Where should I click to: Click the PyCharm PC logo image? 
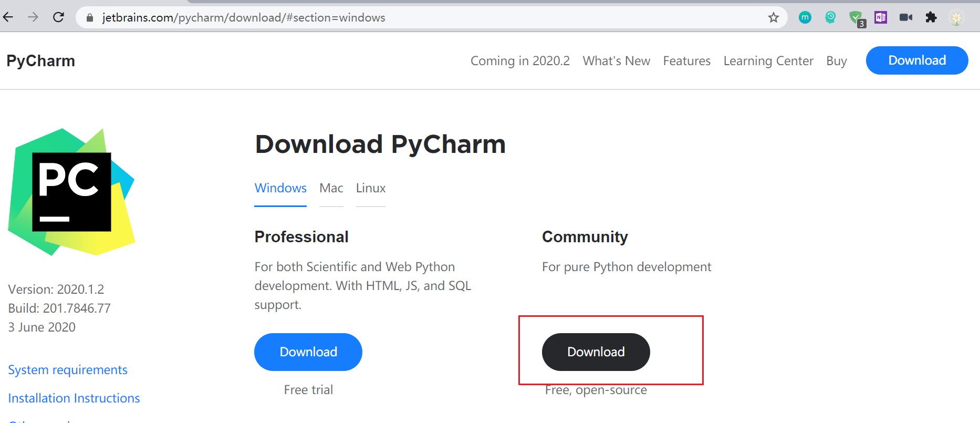point(72,192)
